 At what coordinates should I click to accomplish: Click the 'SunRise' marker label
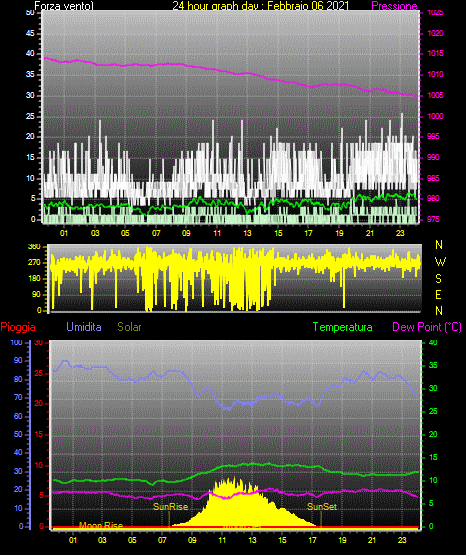pyautogui.click(x=171, y=507)
